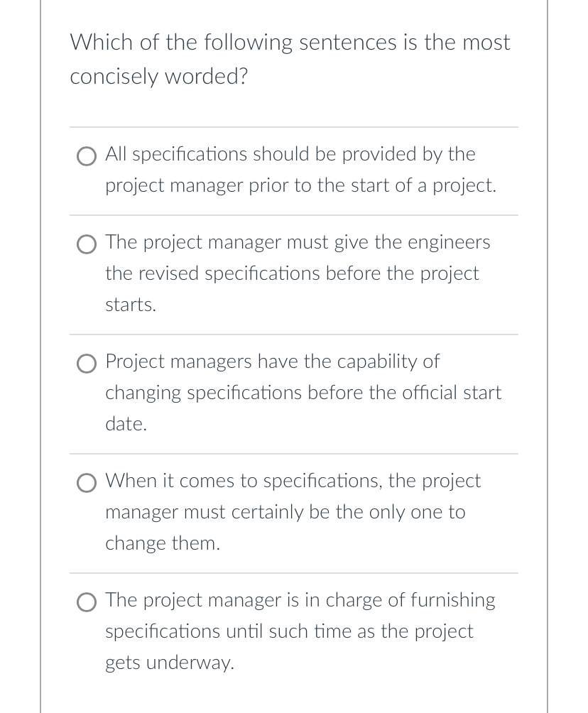The width and height of the screenshot is (588, 713).
Task: Mark the "in charge of furnishing" radio button
Action: click(x=87, y=602)
